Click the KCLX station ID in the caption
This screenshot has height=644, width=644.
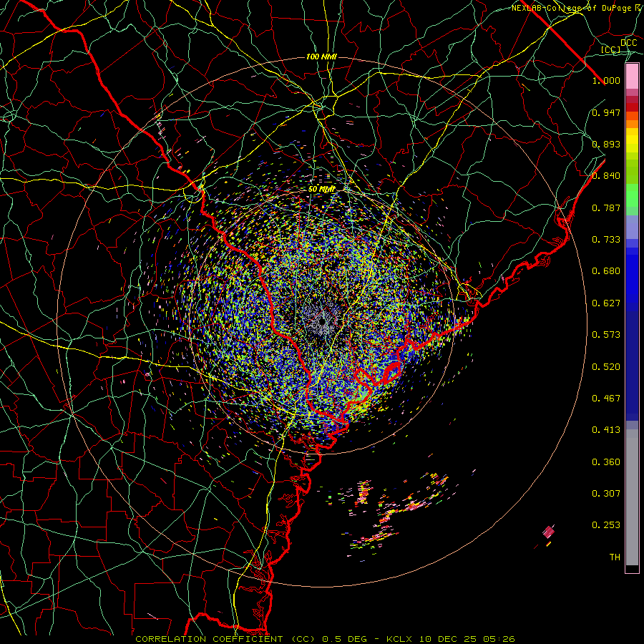click(x=401, y=639)
